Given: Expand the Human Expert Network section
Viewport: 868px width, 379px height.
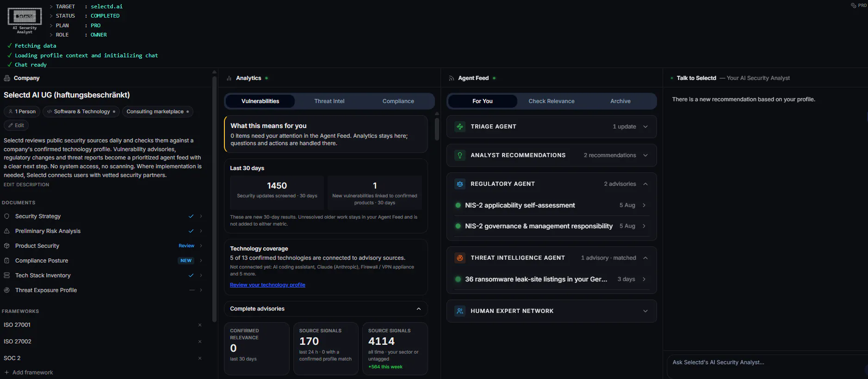Looking at the screenshot, I should pyautogui.click(x=645, y=311).
